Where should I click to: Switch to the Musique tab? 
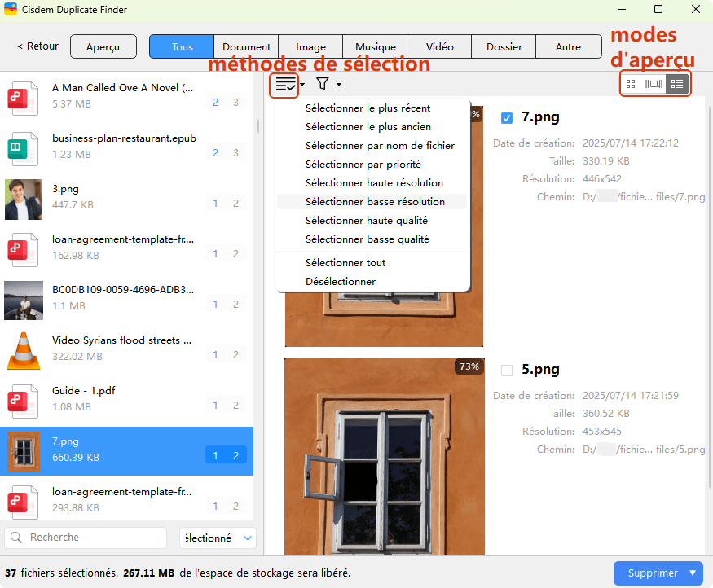click(x=374, y=46)
